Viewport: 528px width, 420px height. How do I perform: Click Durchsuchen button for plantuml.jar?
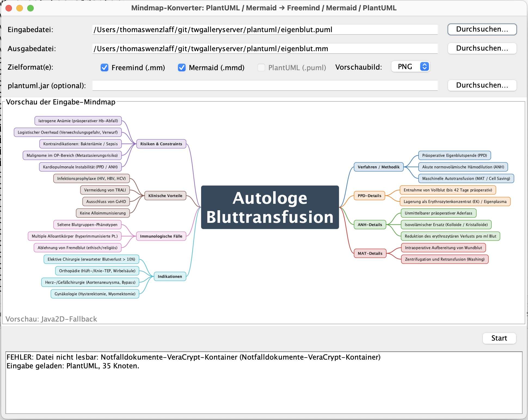click(482, 85)
